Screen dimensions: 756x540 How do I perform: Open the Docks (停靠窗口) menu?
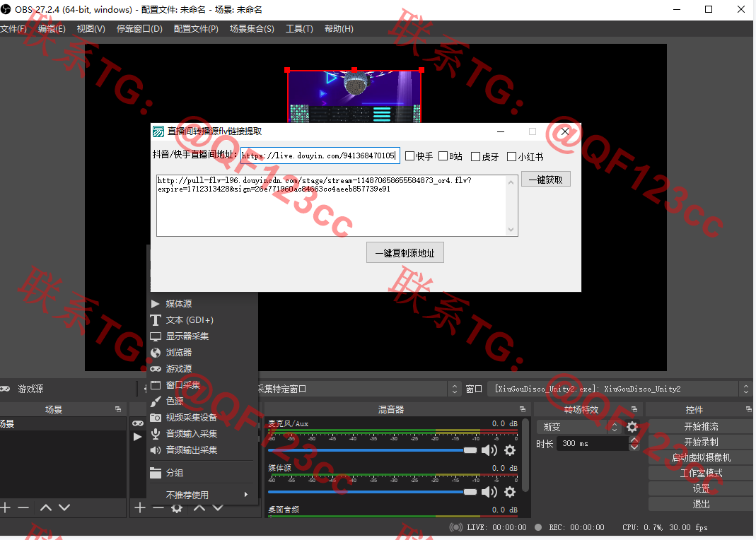139,29
